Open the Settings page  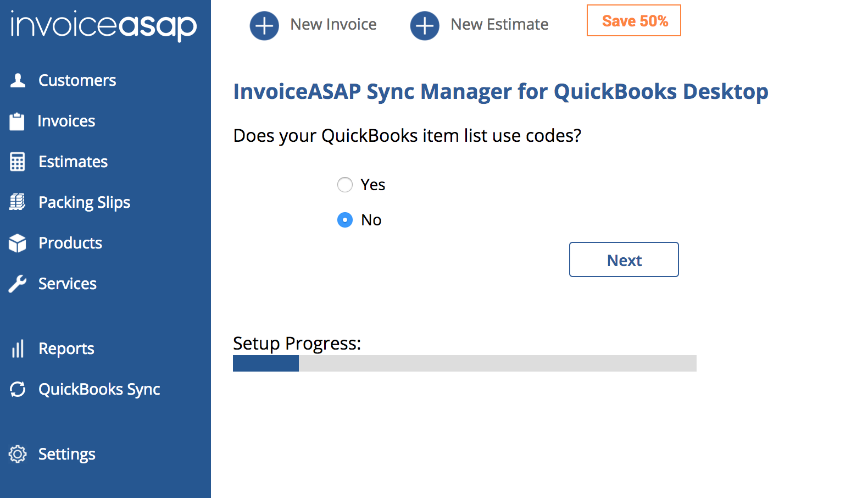[67, 454]
